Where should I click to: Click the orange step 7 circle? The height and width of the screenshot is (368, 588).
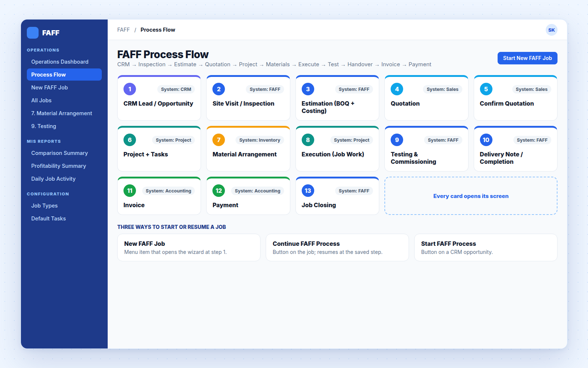click(219, 140)
